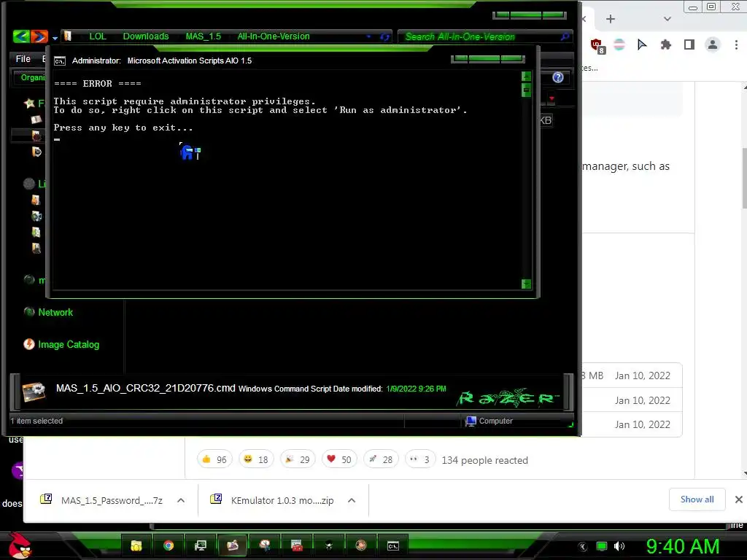Image resolution: width=747 pixels, height=560 pixels.
Task: Open the third Favorites folder icon
Action: pos(36,152)
